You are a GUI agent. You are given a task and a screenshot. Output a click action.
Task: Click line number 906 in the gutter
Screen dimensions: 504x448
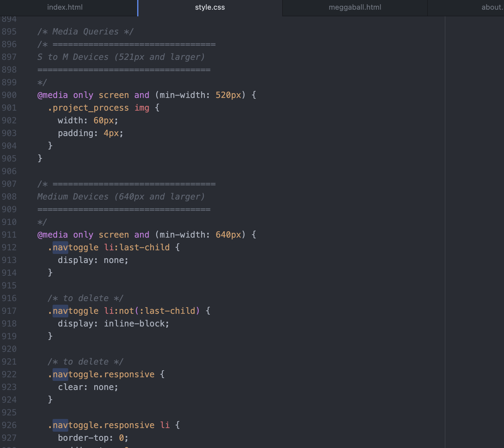9,171
